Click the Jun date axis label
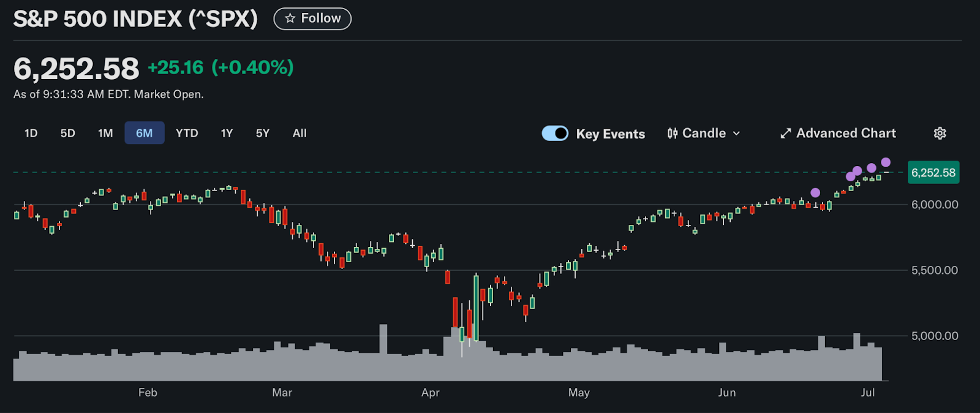Viewport: 980px width, 413px height. click(727, 393)
